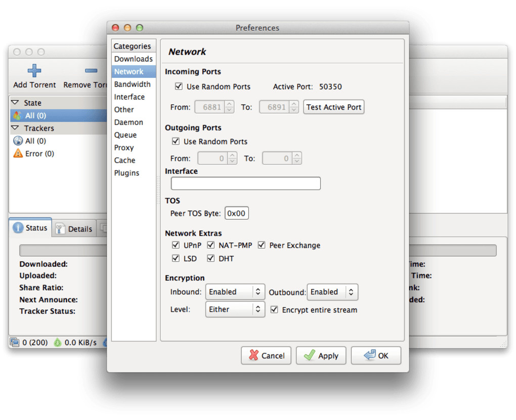Click the Apply button
The width and height of the screenshot is (516, 420).
click(321, 355)
